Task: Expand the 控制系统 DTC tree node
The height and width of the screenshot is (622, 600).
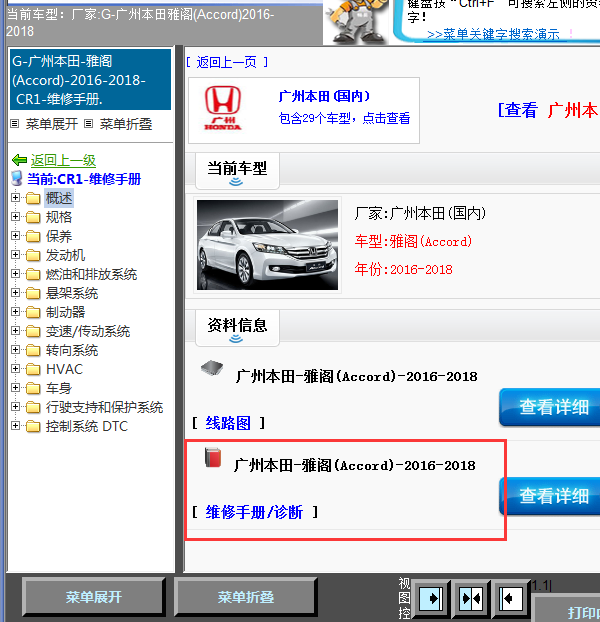Action: point(15,426)
